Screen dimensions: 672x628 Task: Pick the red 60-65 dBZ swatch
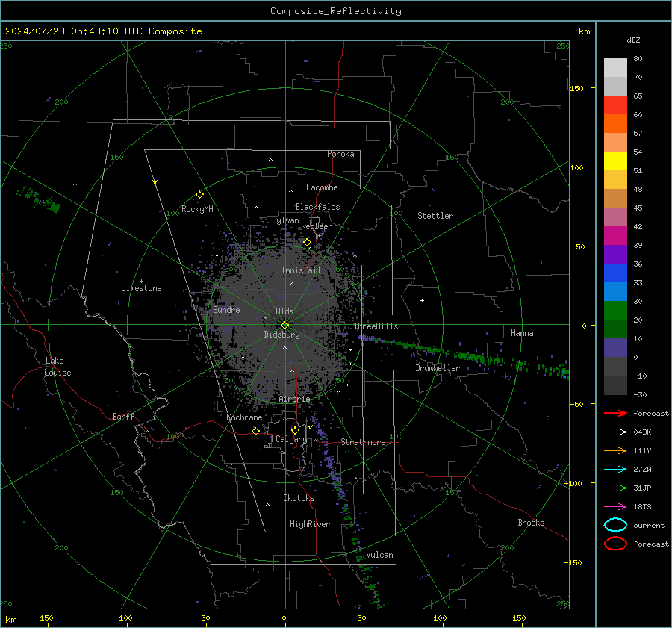tap(615, 105)
